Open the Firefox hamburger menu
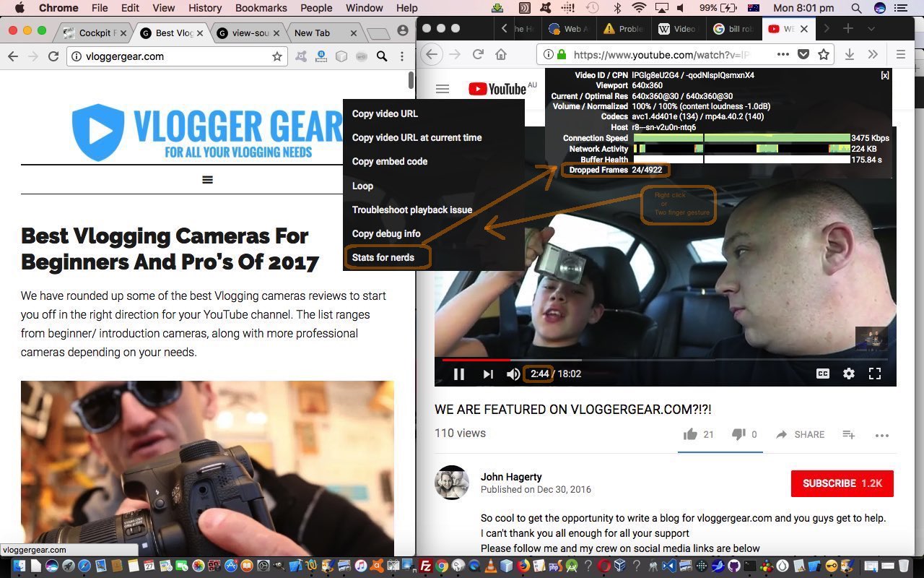 (900, 54)
